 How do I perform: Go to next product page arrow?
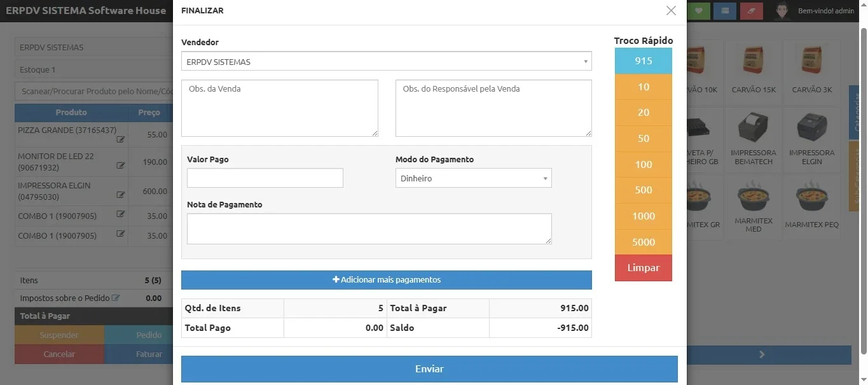pos(762,354)
